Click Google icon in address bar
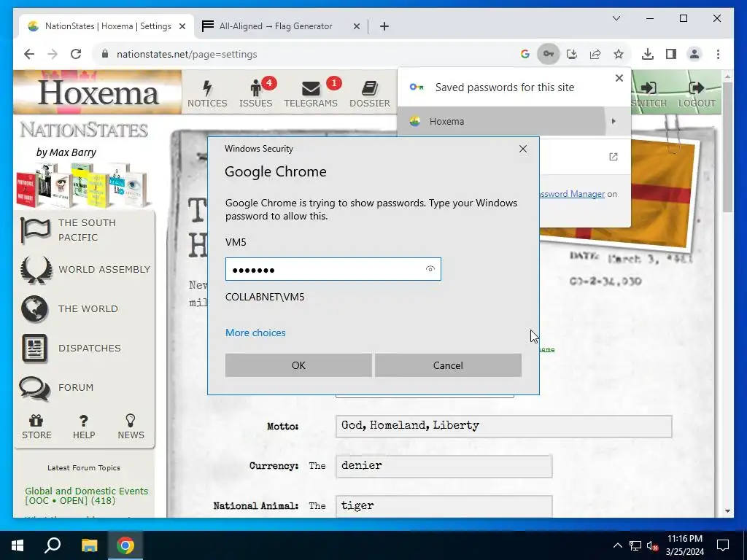Screen dimensions: 747x560 click(x=525, y=54)
